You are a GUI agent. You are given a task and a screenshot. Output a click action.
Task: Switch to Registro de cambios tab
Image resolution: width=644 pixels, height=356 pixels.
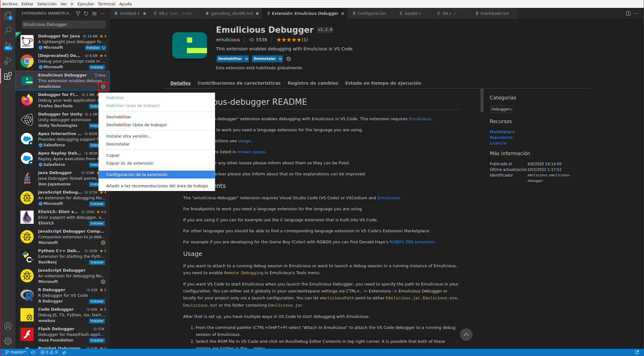pos(313,83)
